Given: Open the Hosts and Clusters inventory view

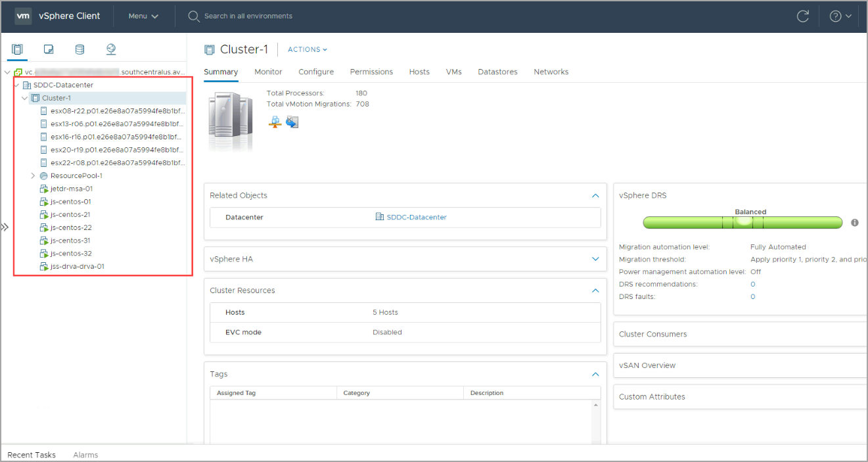Looking at the screenshot, I should [x=17, y=49].
